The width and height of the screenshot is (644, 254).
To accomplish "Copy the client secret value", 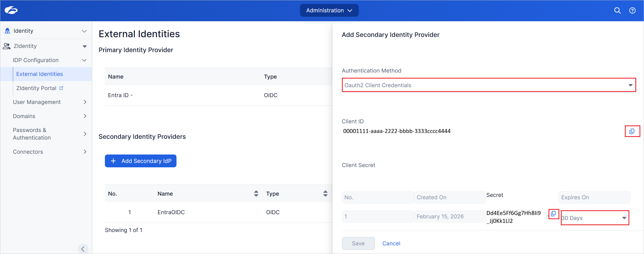I will (554, 214).
